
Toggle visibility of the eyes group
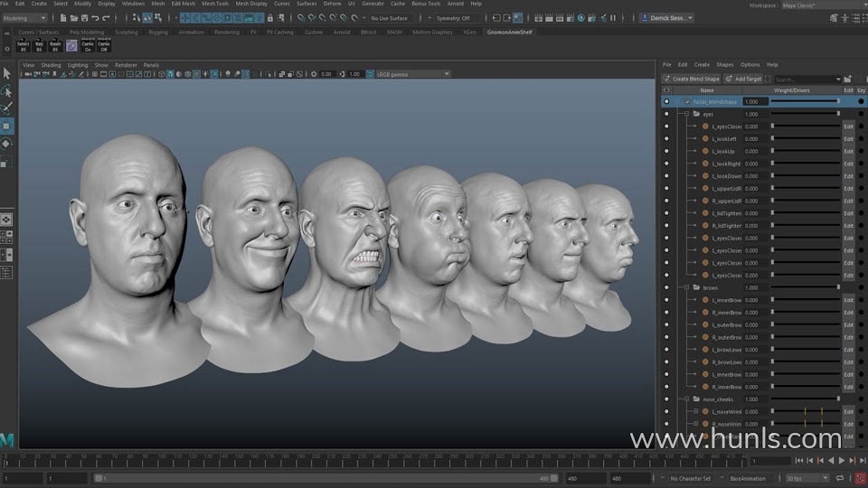coord(667,115)
